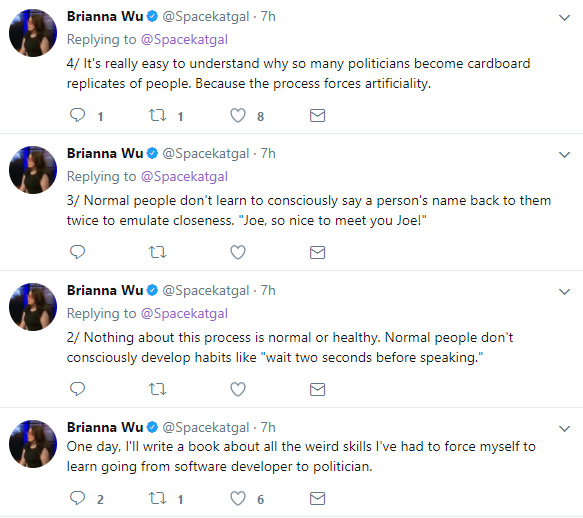This screenshot has width=583, height=518.
Task: Share 3/ tweet by direct message envelope
Action: (x=318, y=252)
